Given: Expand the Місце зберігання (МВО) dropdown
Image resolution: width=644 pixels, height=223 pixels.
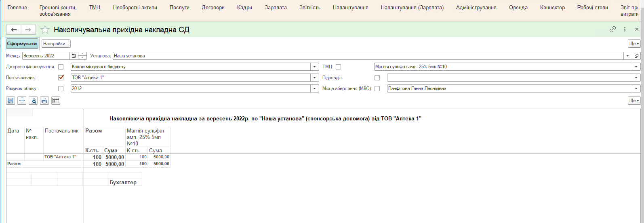Looking at the screenshot, I should tap(636, 88).
